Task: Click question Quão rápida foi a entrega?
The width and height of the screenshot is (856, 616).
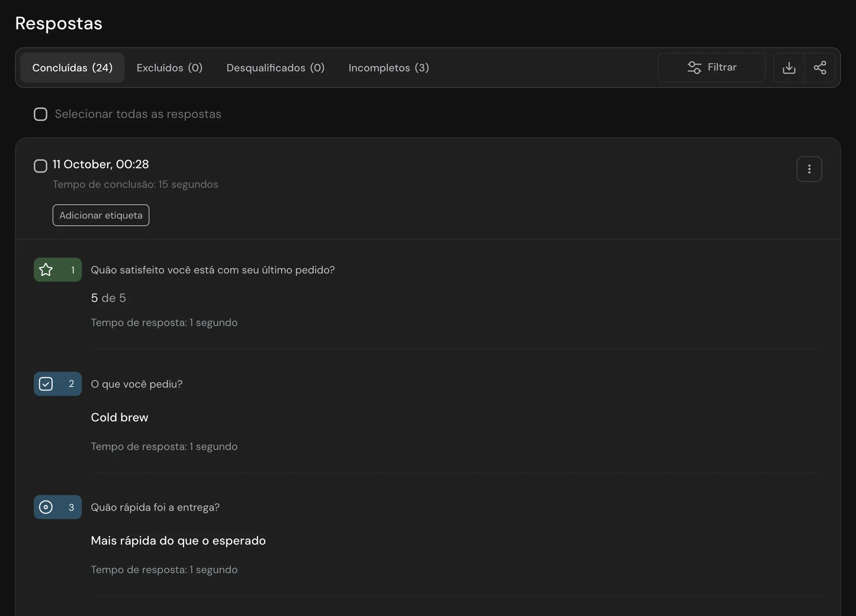Action: [155, 508]
